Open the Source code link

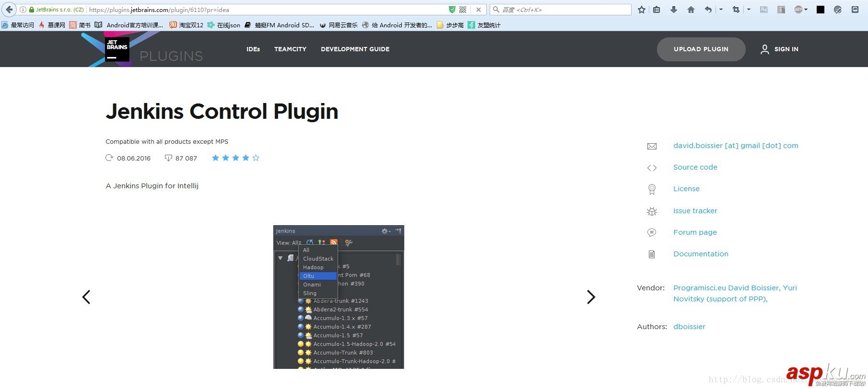[695, 167]
